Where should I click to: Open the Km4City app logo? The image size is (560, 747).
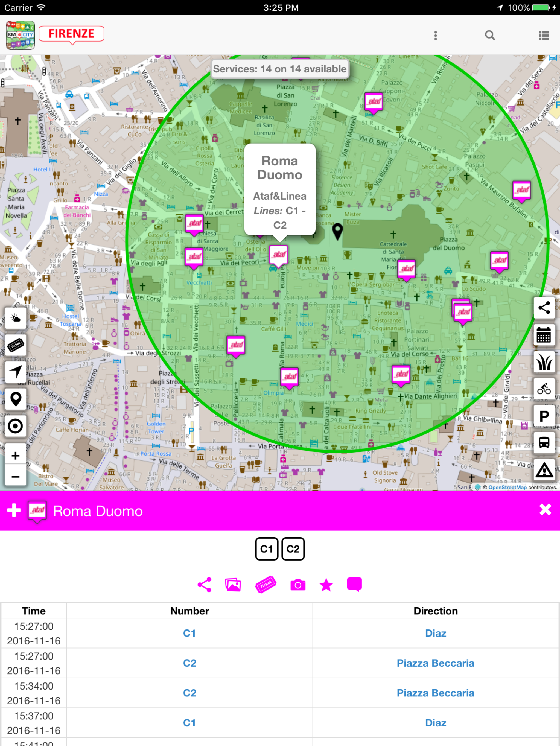20,35
